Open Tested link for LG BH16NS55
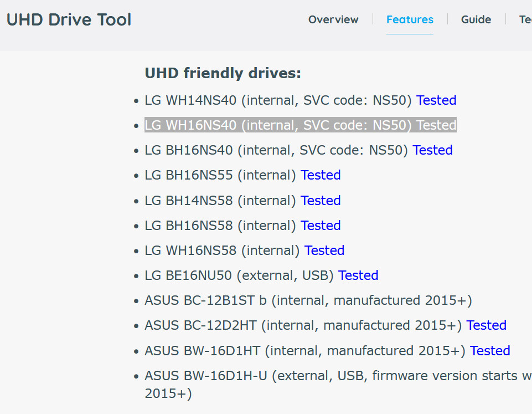The height and width of the screenshot is (414, 532). click(321, 175)
